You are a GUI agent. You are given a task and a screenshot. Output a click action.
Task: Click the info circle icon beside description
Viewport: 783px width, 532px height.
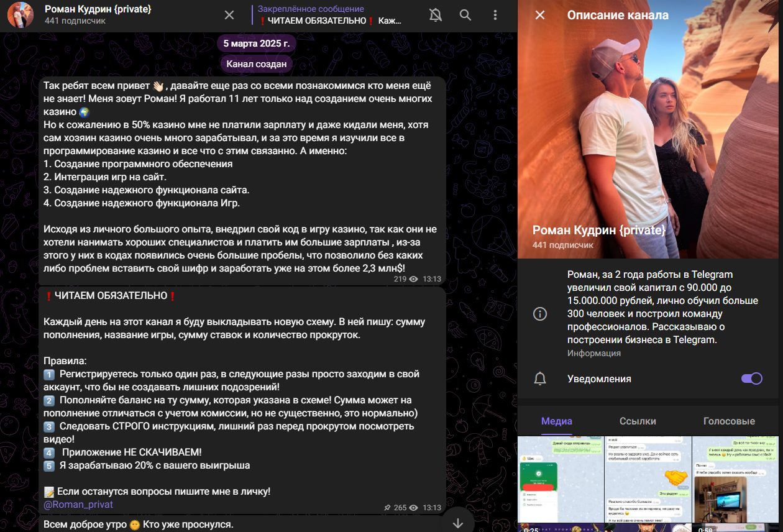[541, 314]
